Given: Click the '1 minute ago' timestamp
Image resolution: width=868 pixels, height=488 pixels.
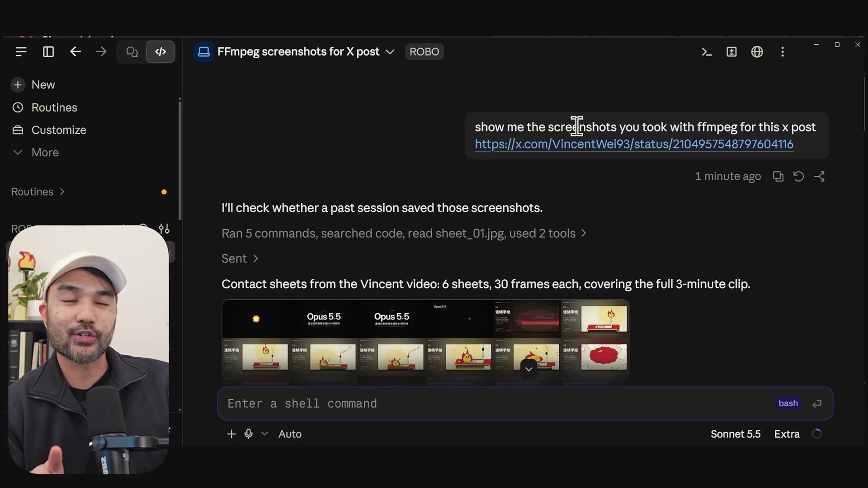Looking at the screenshot, I should pyautogui.click(x=728, y=177).
